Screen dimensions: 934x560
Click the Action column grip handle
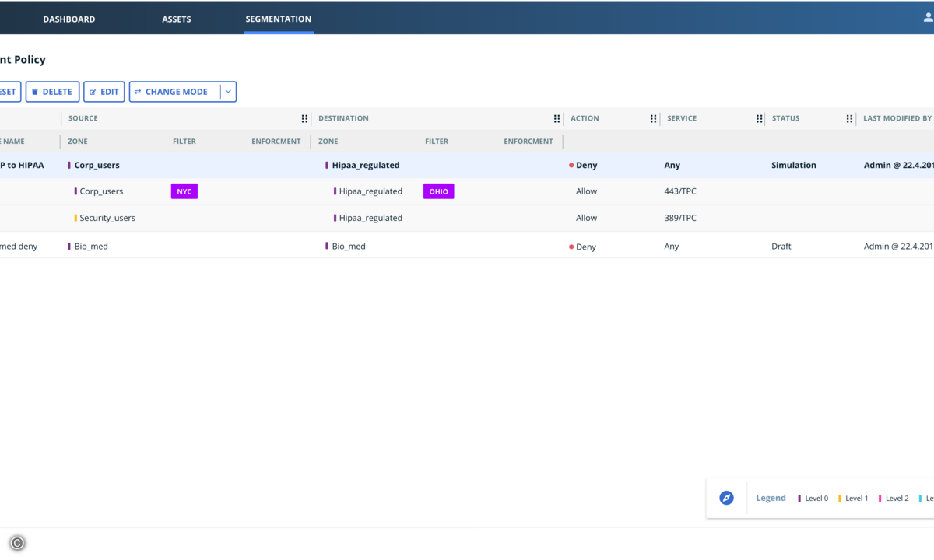coord(654,119)
